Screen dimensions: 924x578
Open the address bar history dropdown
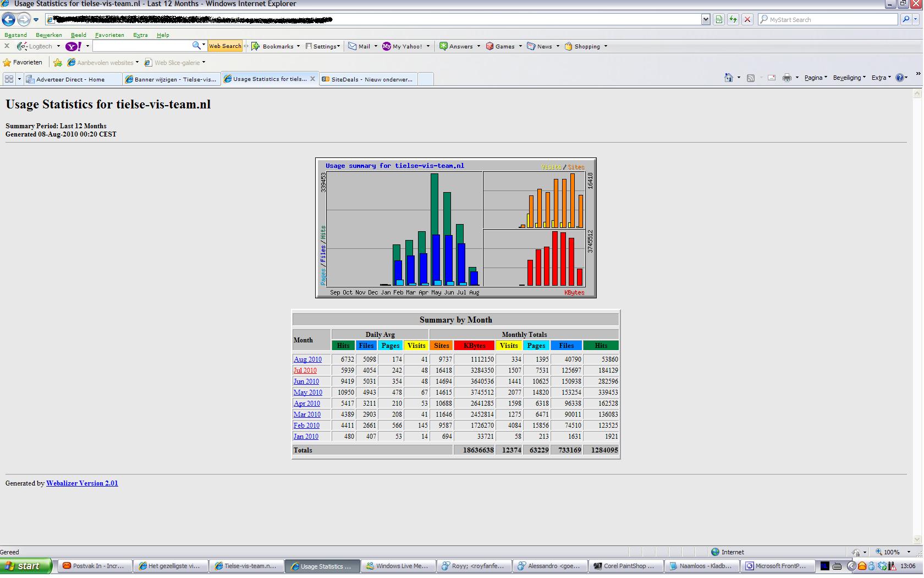[706, 19]
